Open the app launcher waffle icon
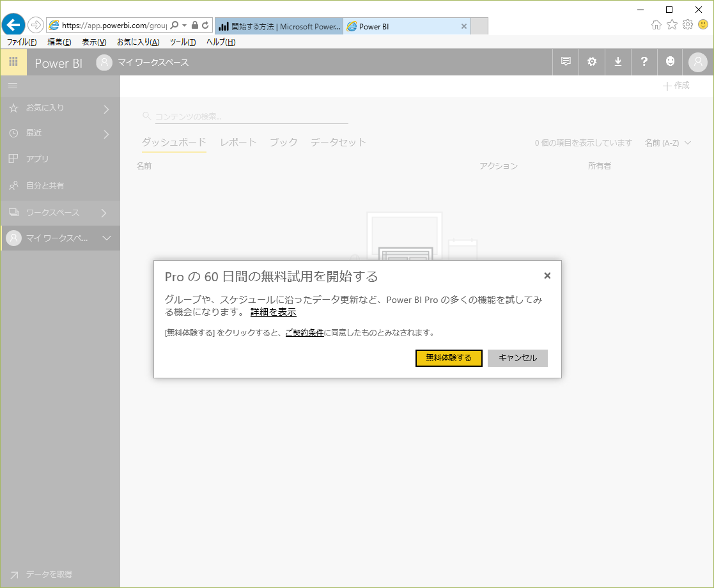This screenshot has height=588, width=714. (13, 62)
